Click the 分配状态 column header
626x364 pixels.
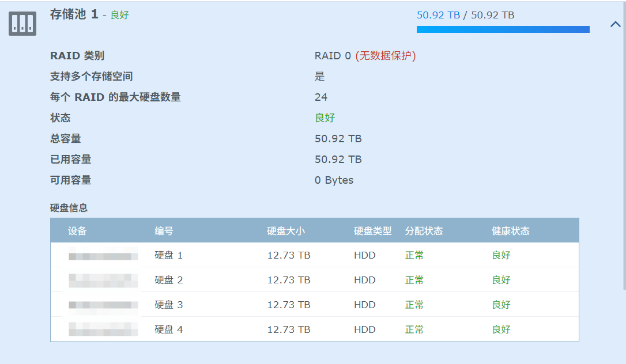pyautogui.click(x=424, y=231)
